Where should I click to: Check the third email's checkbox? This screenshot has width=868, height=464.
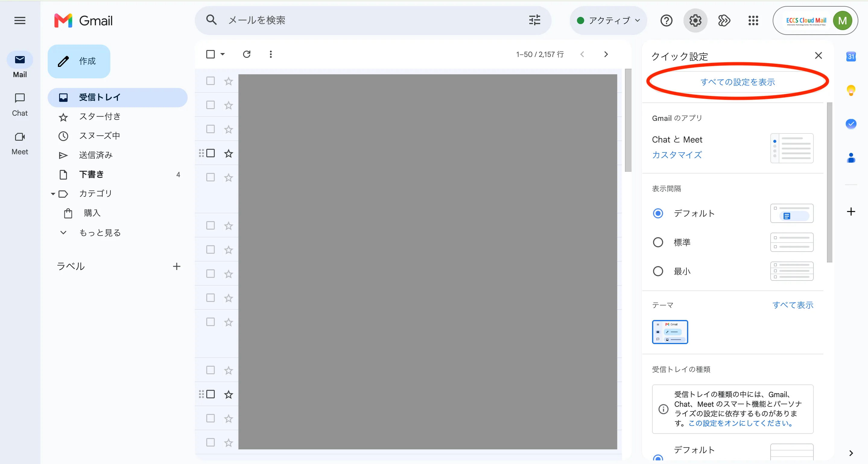click(x=210, y=129)
